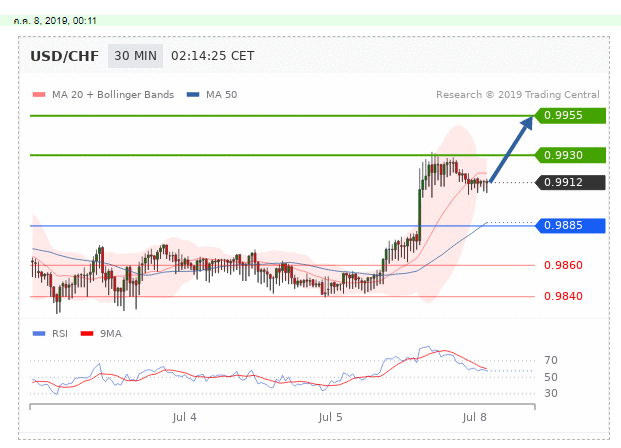Click the 02:14:25 CET timestamp
The width and height of the screenshot is (621, 448).
[x=213, y=56]
